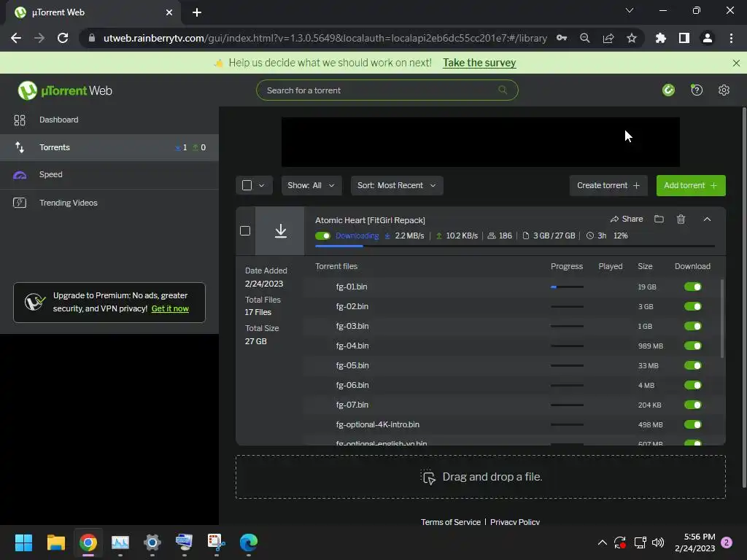This screenshot has height=560, width=747.
Task: Collapse the Atomic Heart torrent details
Action: pos(707,219)
